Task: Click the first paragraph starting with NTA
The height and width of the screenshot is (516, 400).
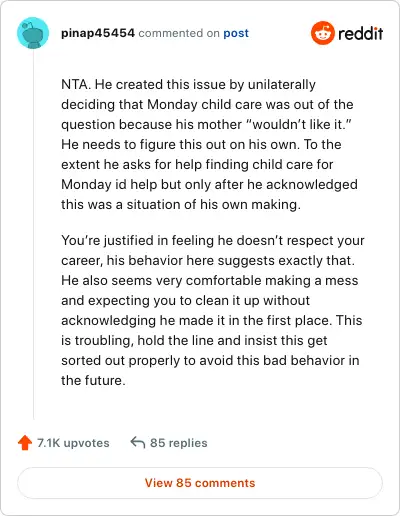Action: click(209, 144)
